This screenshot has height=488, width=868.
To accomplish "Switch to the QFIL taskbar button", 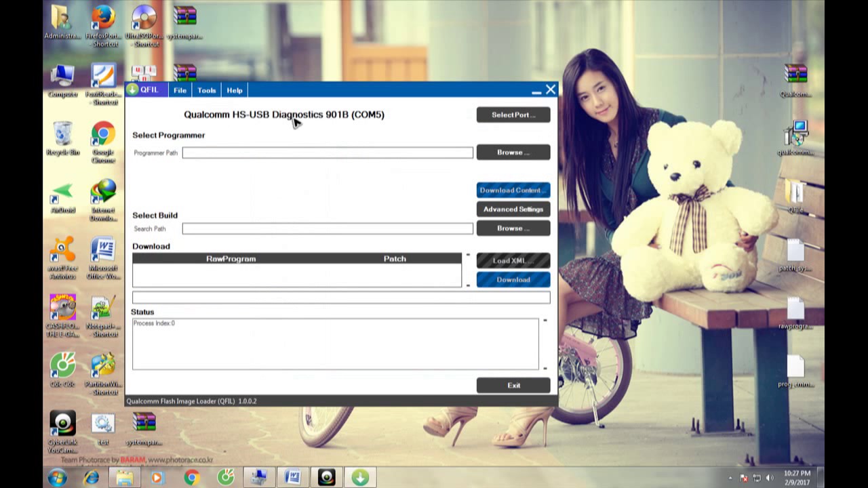I will coord(360,478).
